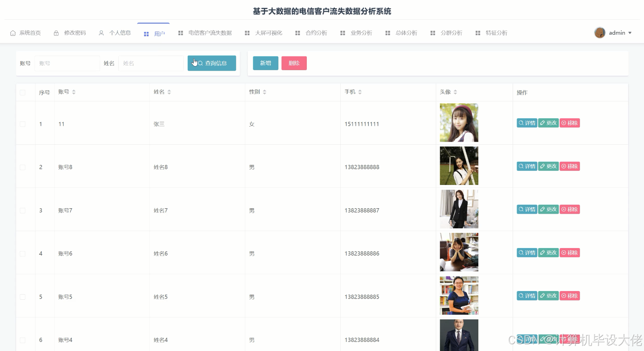This screenshot has width=644, height=351.
Task: Focus the 账号 search input
Action: (67, 63)
